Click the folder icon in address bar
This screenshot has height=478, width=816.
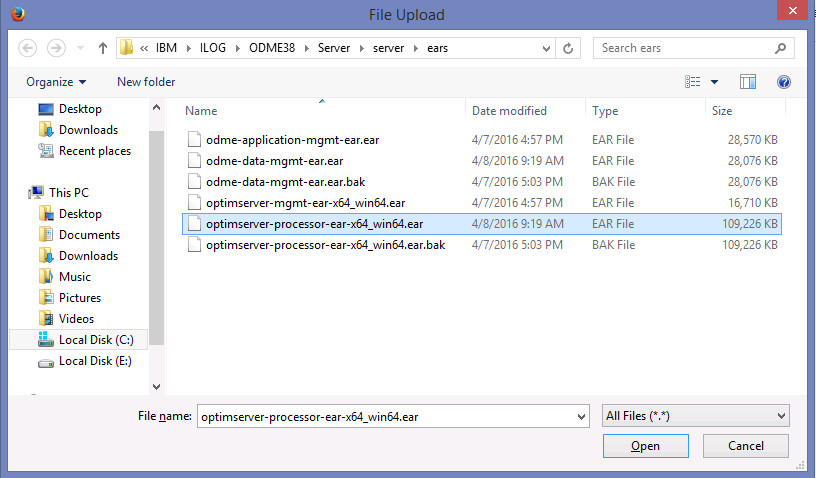click(x=126, y=48)
